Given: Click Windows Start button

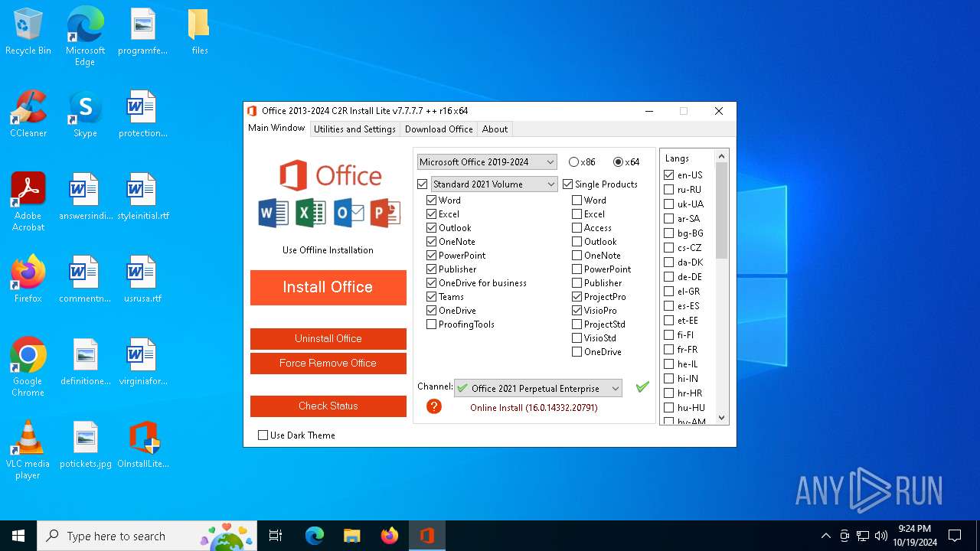Looking at the screenshot, I should [18, 536].
